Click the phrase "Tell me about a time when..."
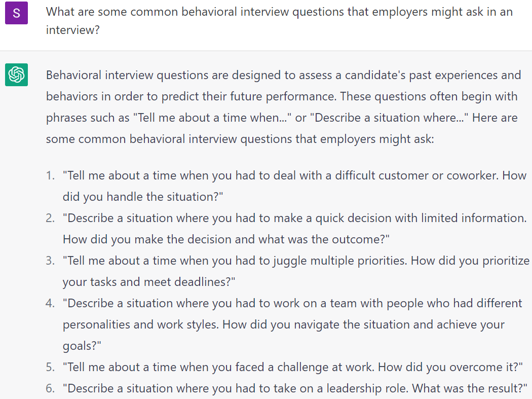532x399 pixels. [212, 118]
